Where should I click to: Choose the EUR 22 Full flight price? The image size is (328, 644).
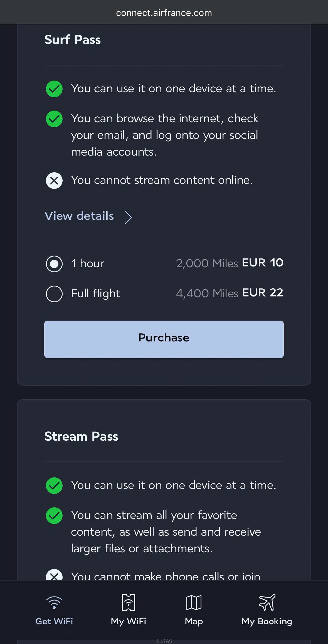[x=263, y=293]
